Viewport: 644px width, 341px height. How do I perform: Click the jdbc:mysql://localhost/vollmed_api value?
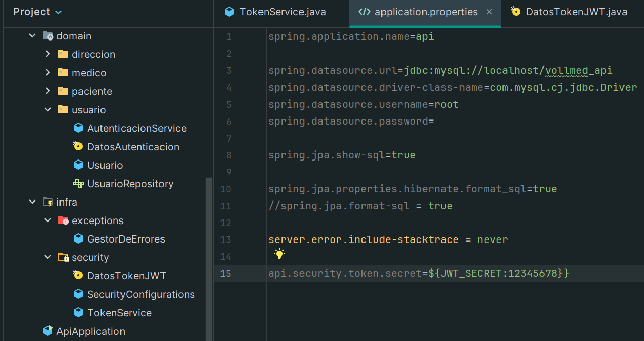click(x=508, y=70)
